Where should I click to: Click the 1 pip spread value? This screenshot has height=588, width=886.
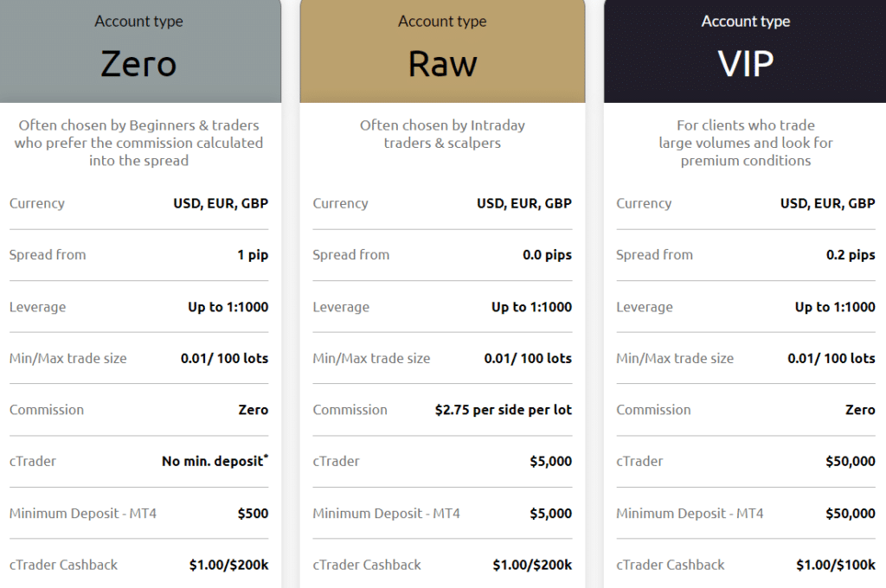[x=253, y=255]
